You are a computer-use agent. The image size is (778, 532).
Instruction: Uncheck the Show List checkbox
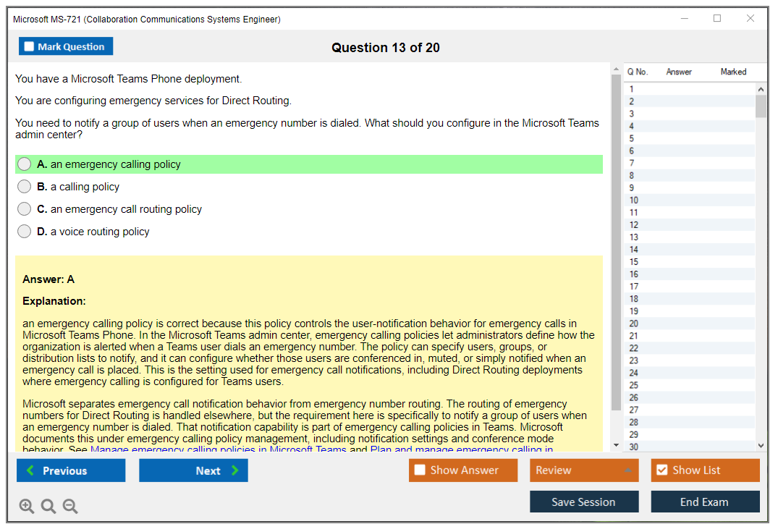[662, 470]
